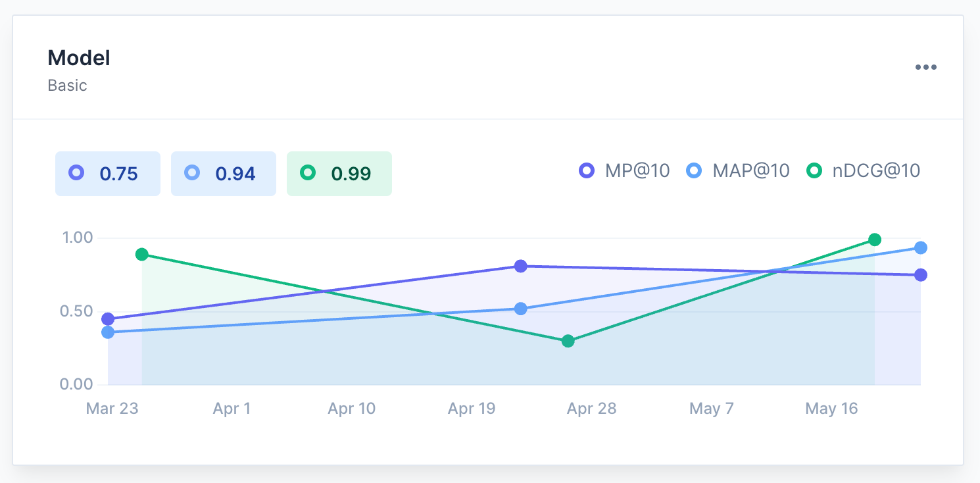Screen dimensions: 980x483
Task: Click the 0.00 y-axis label
Action: (76, 384)
